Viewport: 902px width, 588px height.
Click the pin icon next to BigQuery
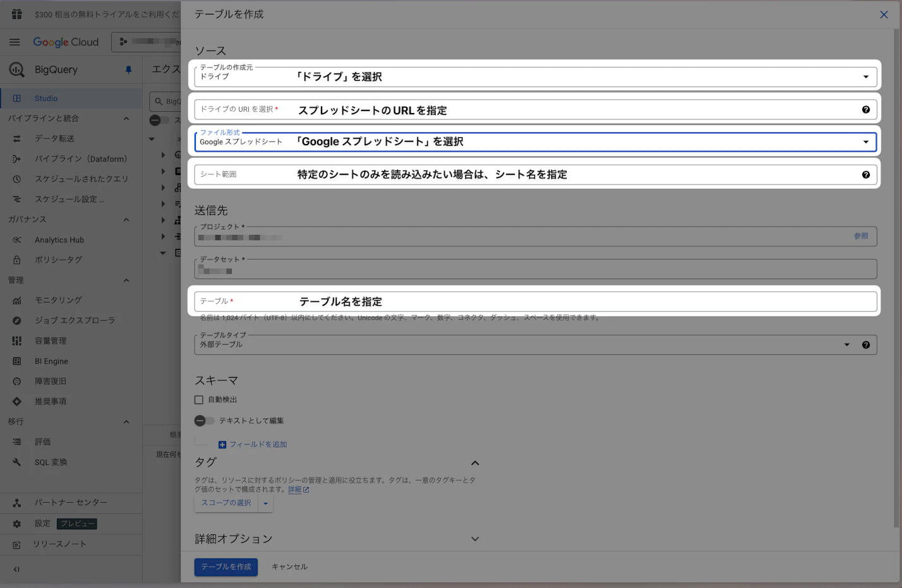[128, 70]
